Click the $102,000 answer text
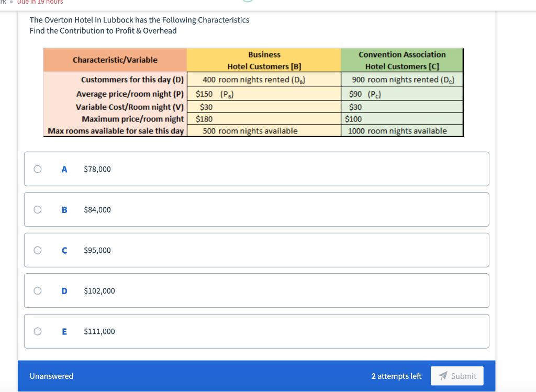Screen dimensions: 536x392 pyautogui.click(x=99, y=291)
